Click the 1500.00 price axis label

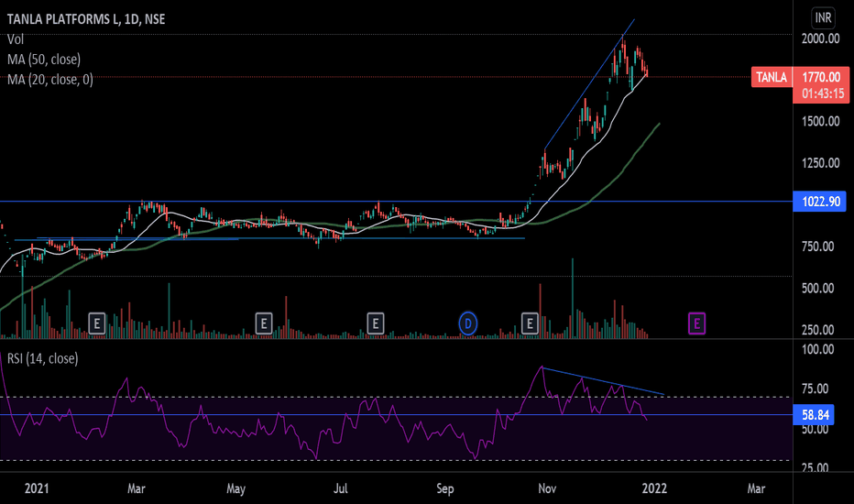tap(820, 121)
